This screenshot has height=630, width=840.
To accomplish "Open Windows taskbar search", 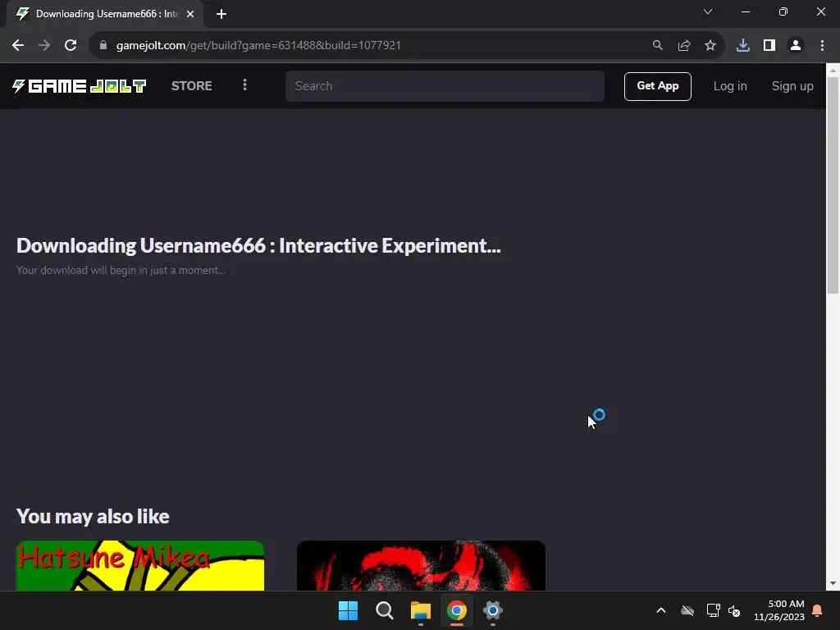I will 384,610.
